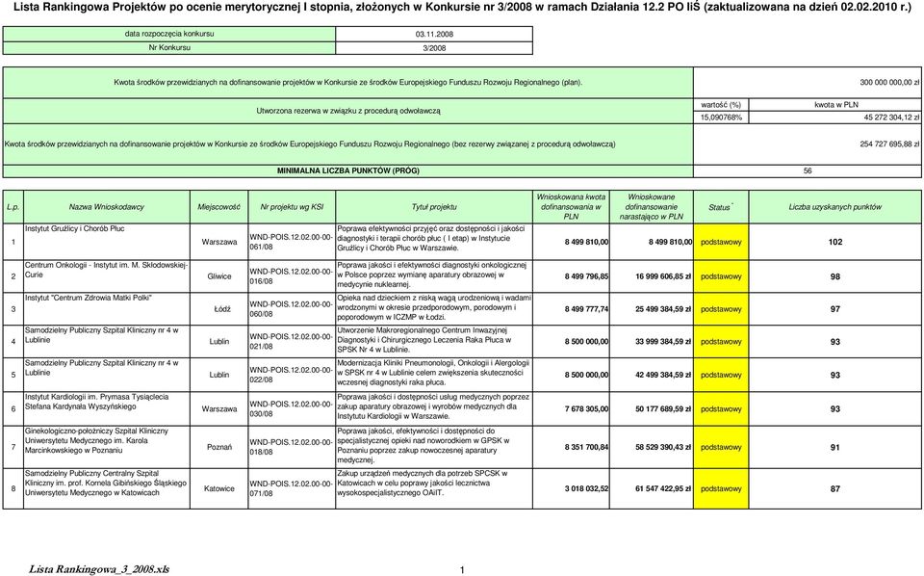Click the 'data rozpoczęcia konkursu' label cell
Screen dimensions: 924x576
point(169,34)
